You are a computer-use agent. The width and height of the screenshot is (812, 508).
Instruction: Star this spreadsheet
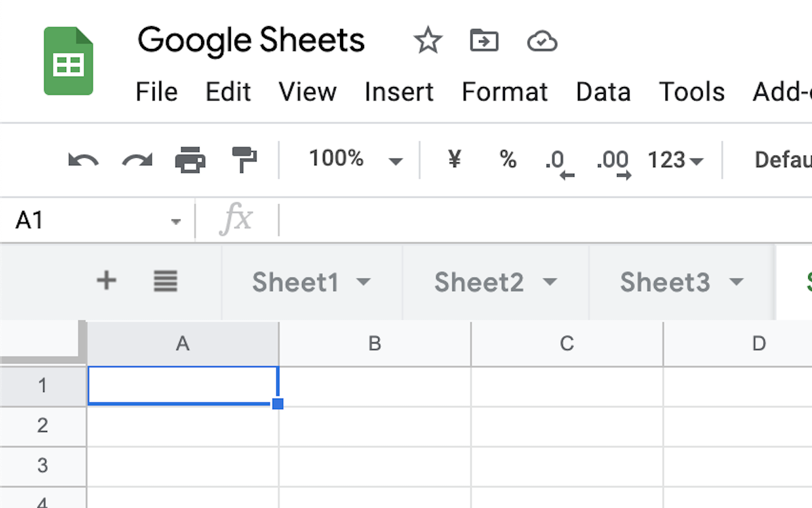pyautogui.click(x=428, y=40)
